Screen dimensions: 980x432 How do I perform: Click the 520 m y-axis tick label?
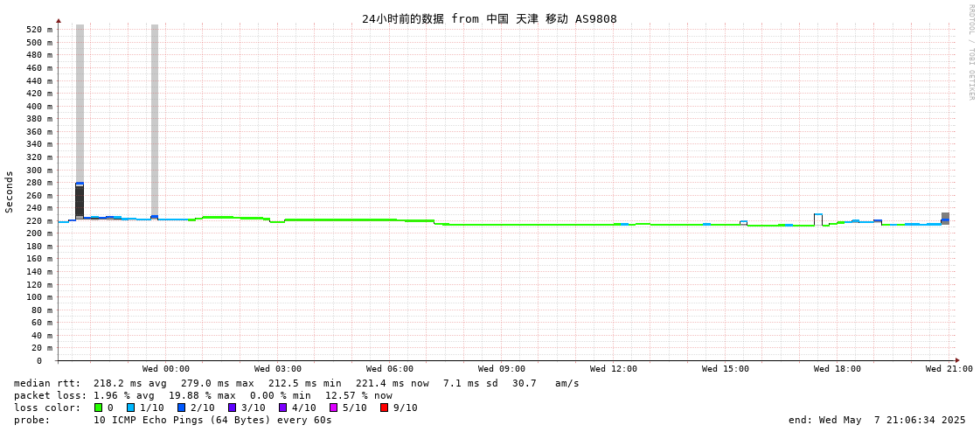point(38,30)
